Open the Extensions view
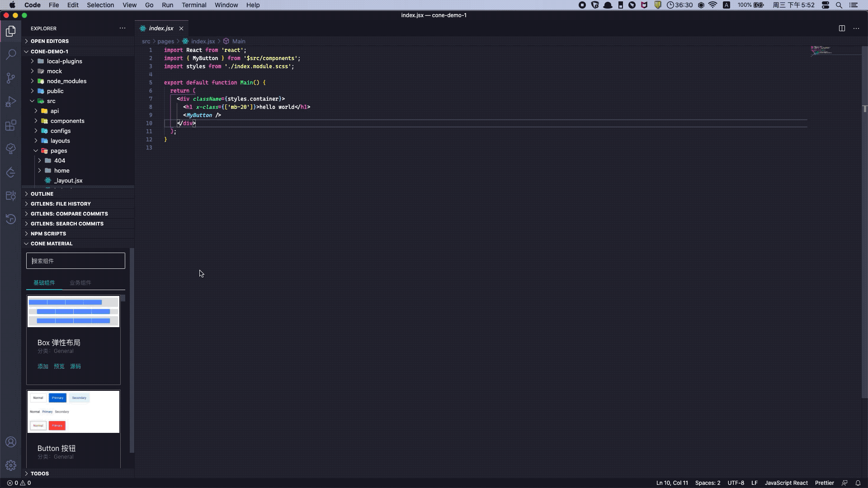The width and height of the screenshot is (868, 488). 11,125
